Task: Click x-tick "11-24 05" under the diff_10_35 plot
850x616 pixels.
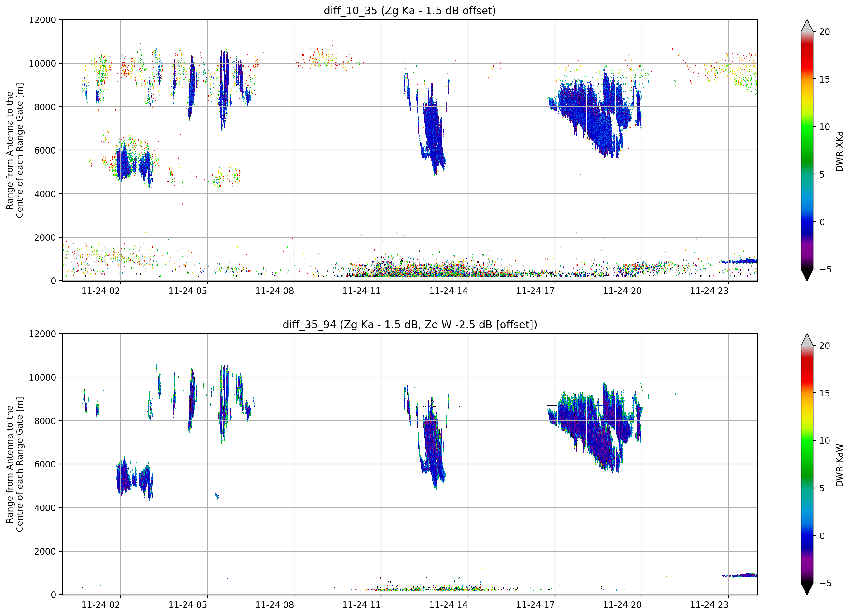Action: [188, 291]
